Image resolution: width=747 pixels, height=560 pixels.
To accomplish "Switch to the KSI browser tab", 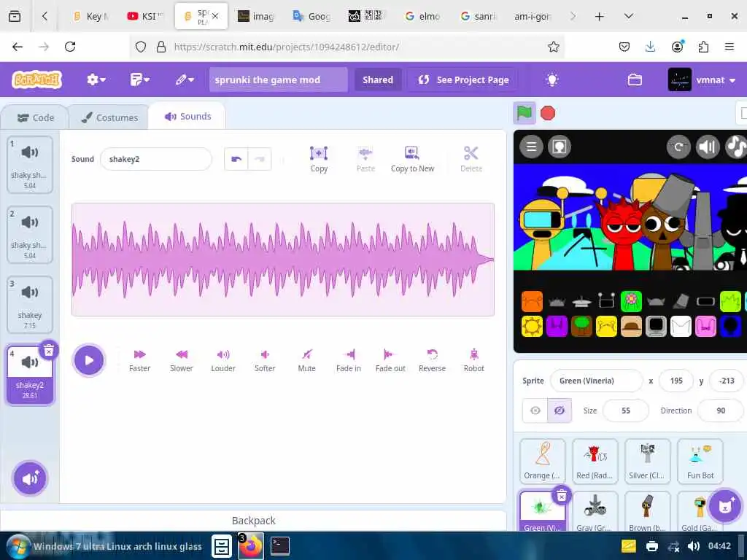I will coord(145,16).
